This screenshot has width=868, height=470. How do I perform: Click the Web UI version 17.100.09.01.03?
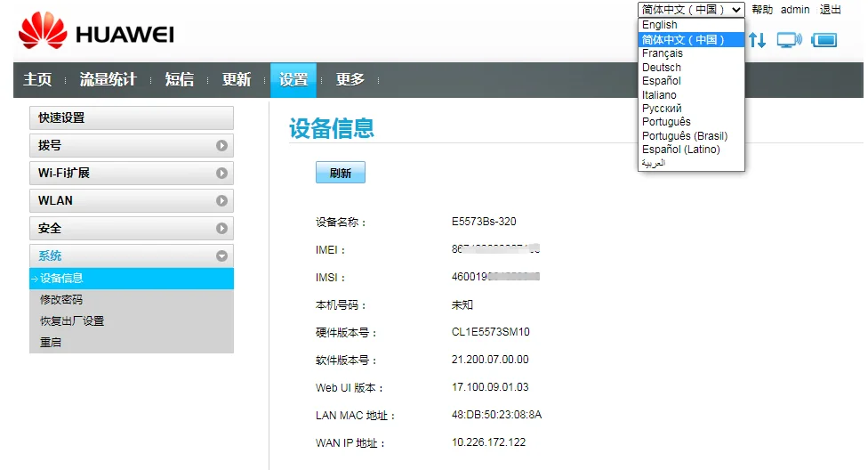pyautogui.click(x=490, y=387)
